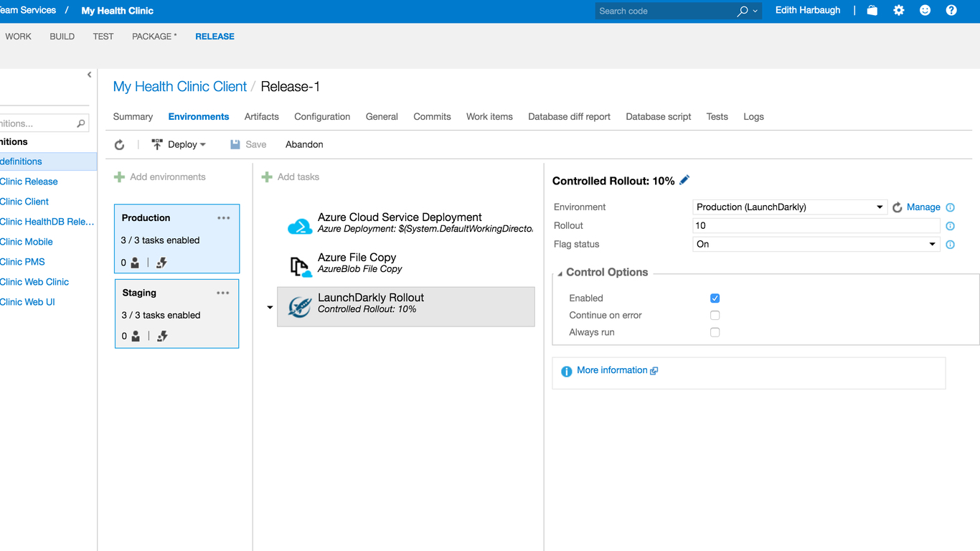Open user menu for Edith Harbaugh
Viewport: 980px width, 551px height.
808,11
